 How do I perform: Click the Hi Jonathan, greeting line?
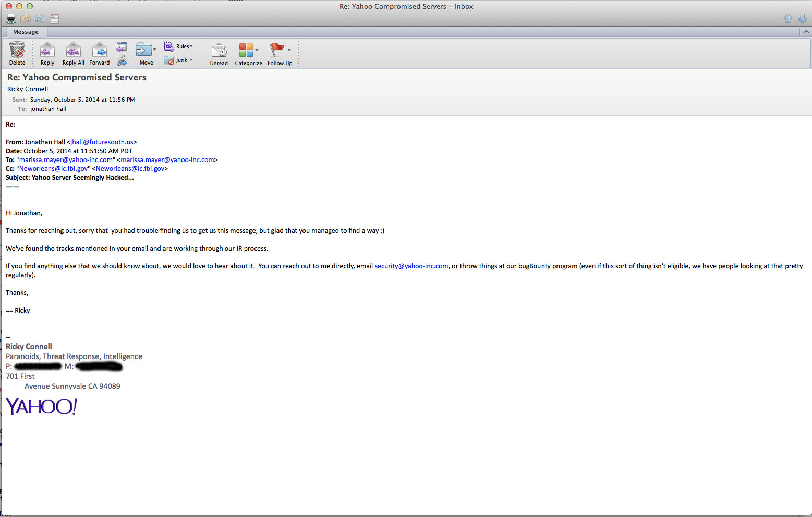tap(24, 213)
